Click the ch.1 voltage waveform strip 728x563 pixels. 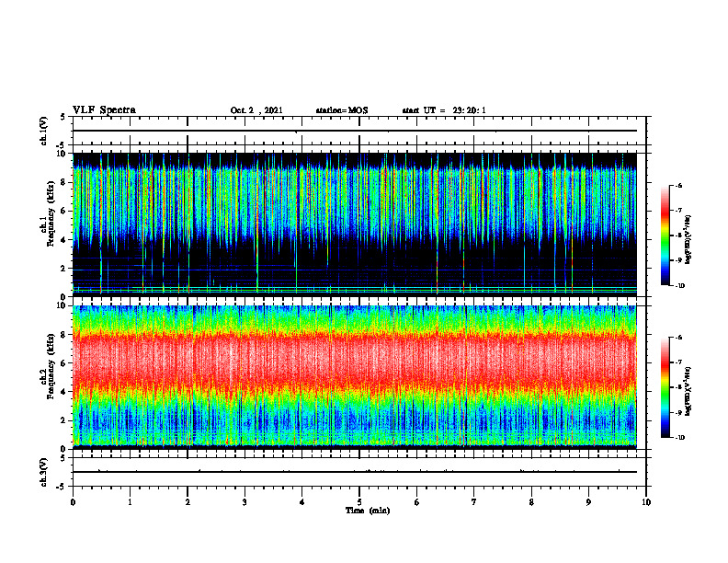[x=359, y=131]
